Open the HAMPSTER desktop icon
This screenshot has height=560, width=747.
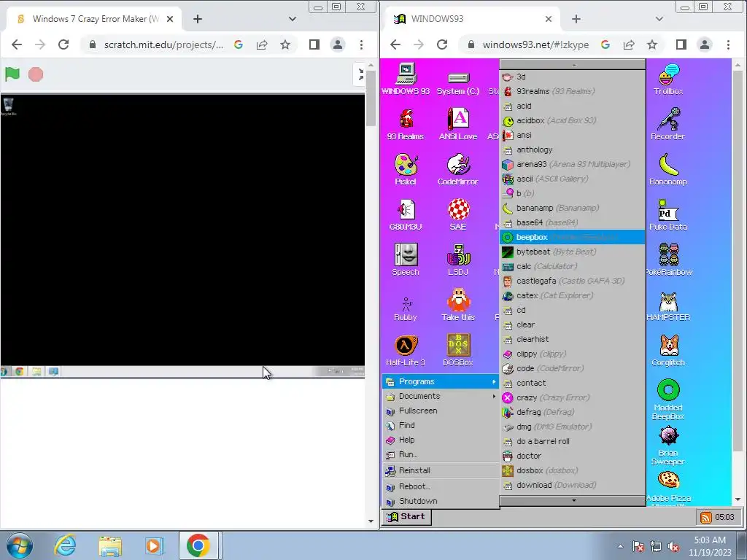point(668,306)
